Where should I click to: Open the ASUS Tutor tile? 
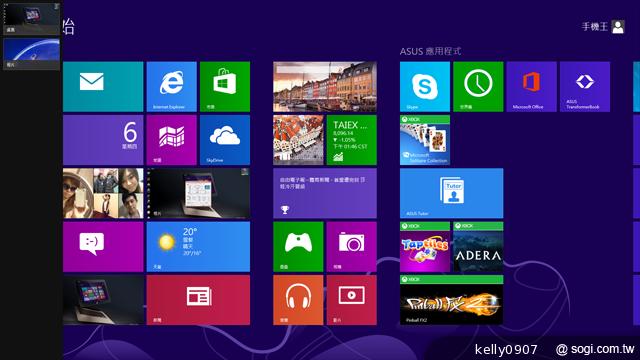(x=451, y=193)
